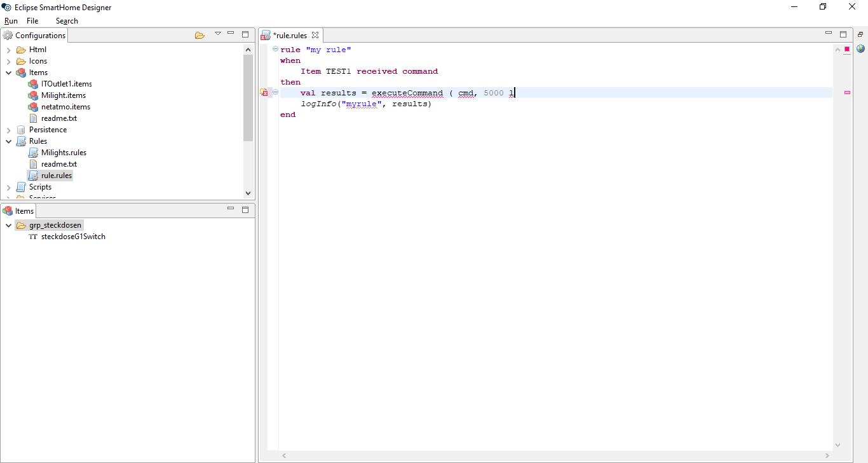
Task: Click the red error overview square
Action: 847,50
